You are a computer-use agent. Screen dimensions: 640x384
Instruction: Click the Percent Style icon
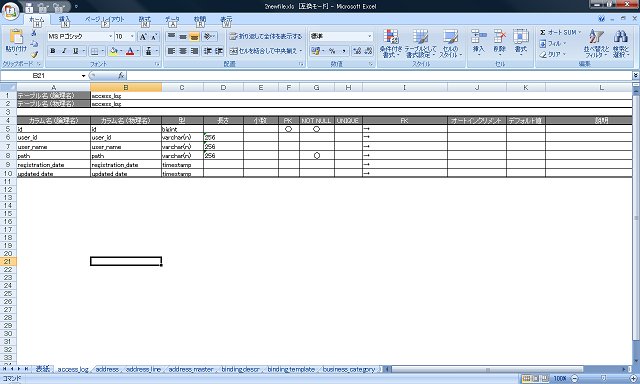tap(332, 51)
